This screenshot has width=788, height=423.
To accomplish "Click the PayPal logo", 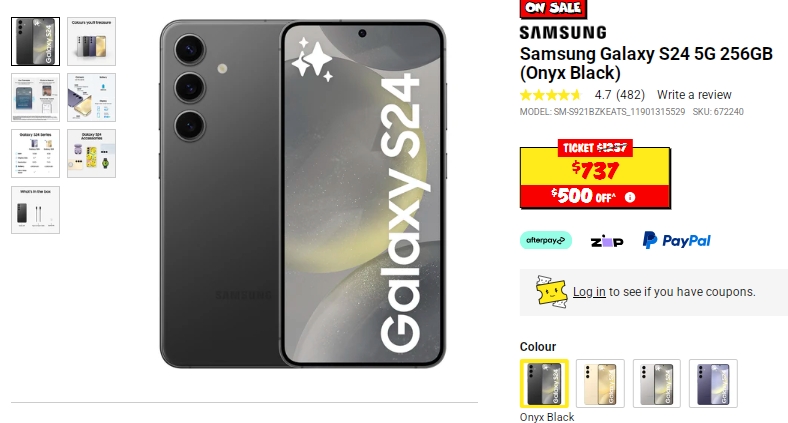I will point(676,240).
